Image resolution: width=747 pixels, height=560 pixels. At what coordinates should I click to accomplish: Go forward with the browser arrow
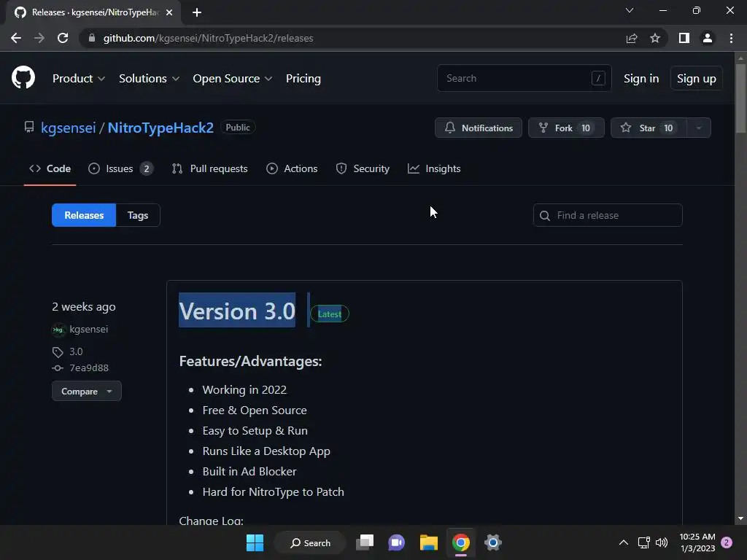(39, 38)
